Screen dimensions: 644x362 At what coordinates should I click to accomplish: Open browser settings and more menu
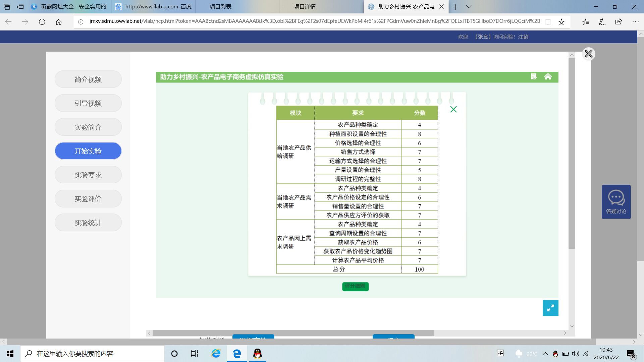coord(635,22)
